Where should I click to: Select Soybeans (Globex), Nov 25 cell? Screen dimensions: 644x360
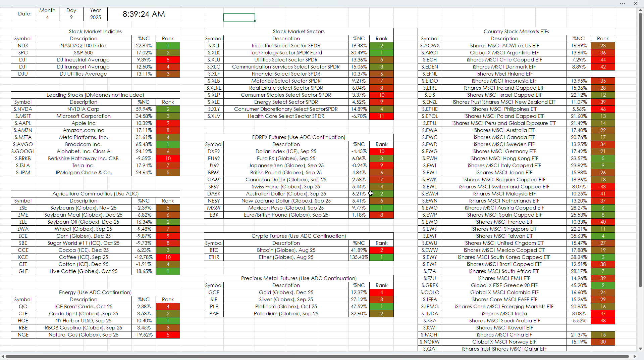[84, 208]
